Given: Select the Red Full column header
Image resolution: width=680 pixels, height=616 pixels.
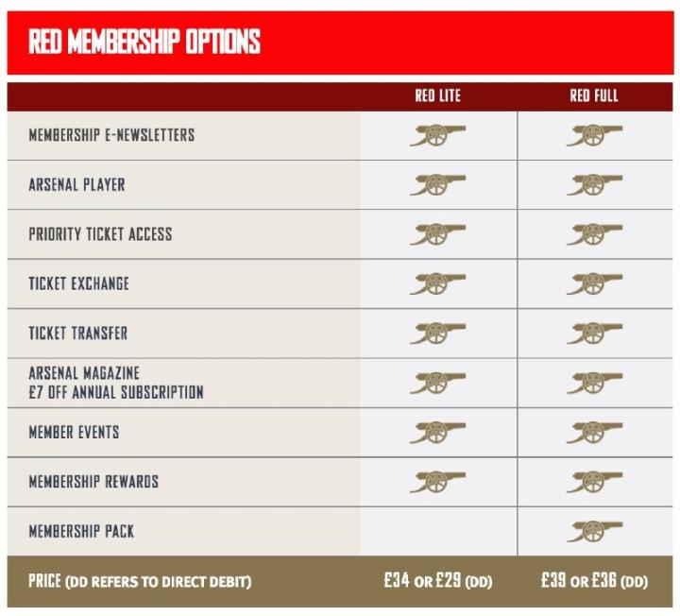Looking at the screenshot, I should (594, 96).
